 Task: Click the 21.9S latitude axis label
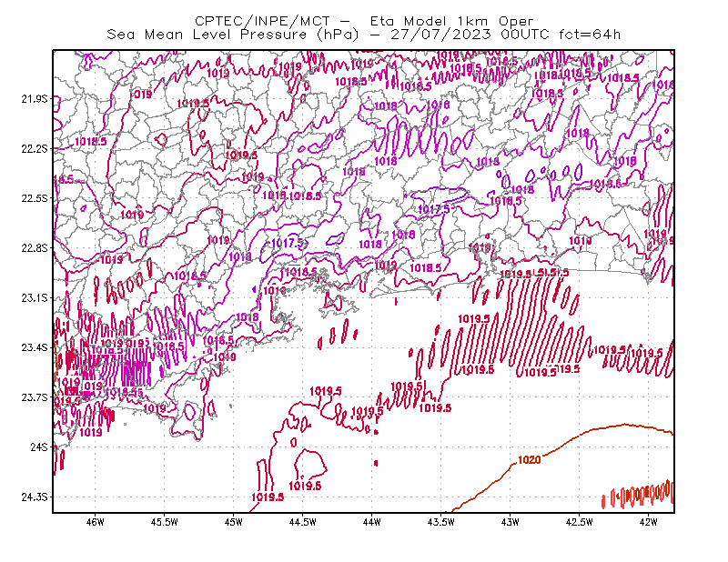pyautogui.click(x=35, y=99)
